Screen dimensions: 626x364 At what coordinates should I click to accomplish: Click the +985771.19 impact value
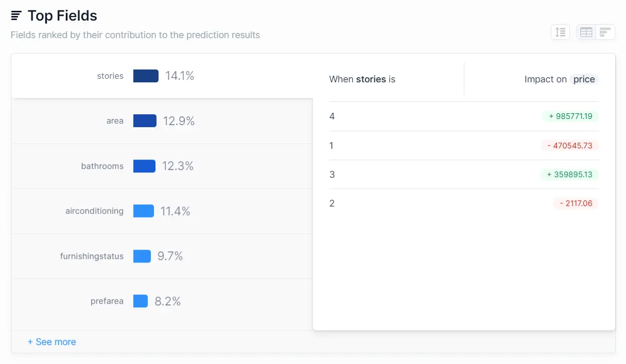click(570, 116)
